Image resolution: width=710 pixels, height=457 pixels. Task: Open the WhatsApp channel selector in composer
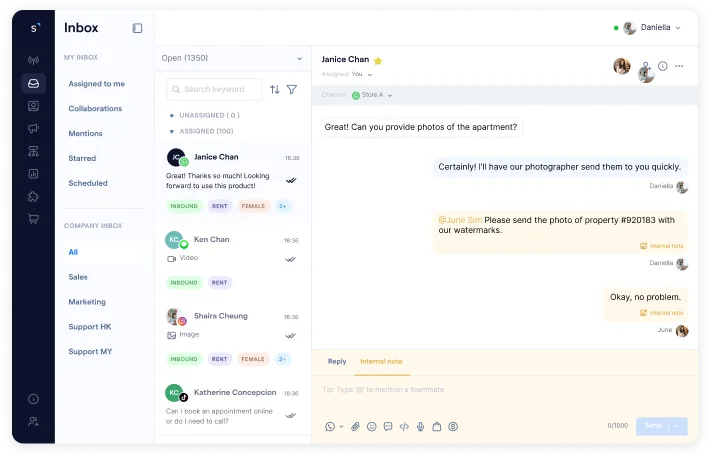334,427
